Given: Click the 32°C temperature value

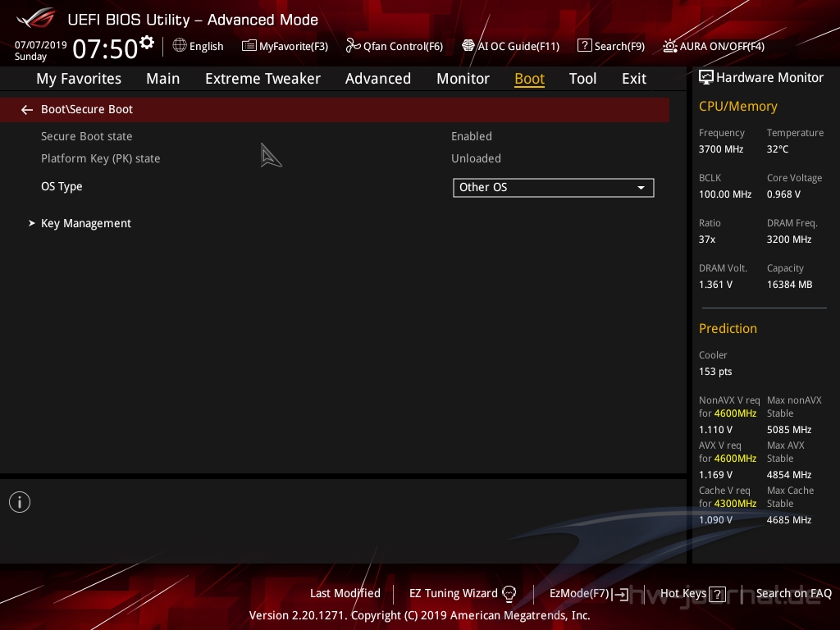Looking at the screenshot, I should 778,149.
